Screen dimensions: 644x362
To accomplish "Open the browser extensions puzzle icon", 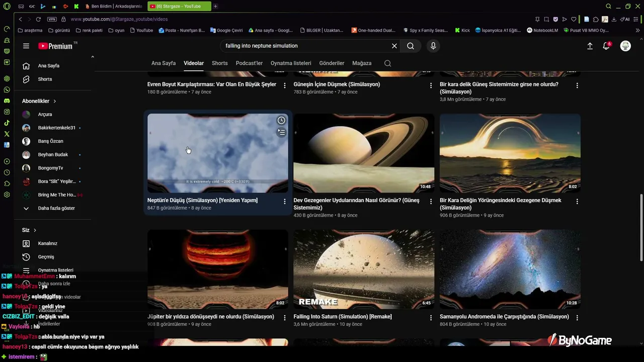I will click(596, 19).
